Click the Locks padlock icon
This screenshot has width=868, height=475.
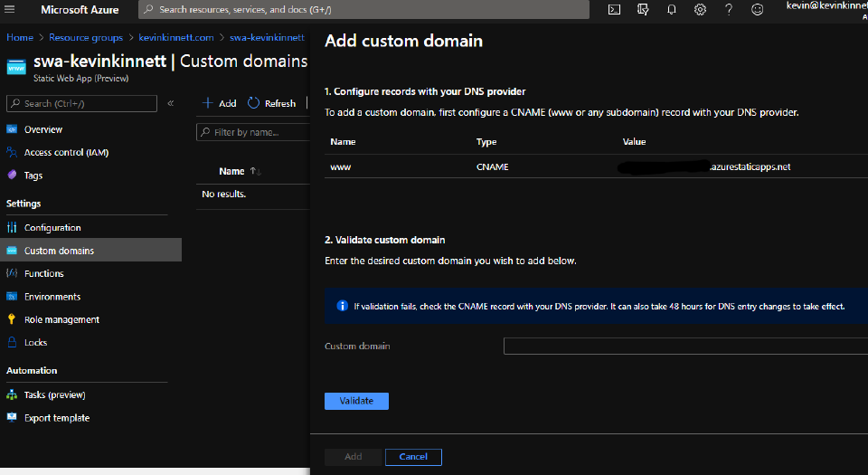12,342
